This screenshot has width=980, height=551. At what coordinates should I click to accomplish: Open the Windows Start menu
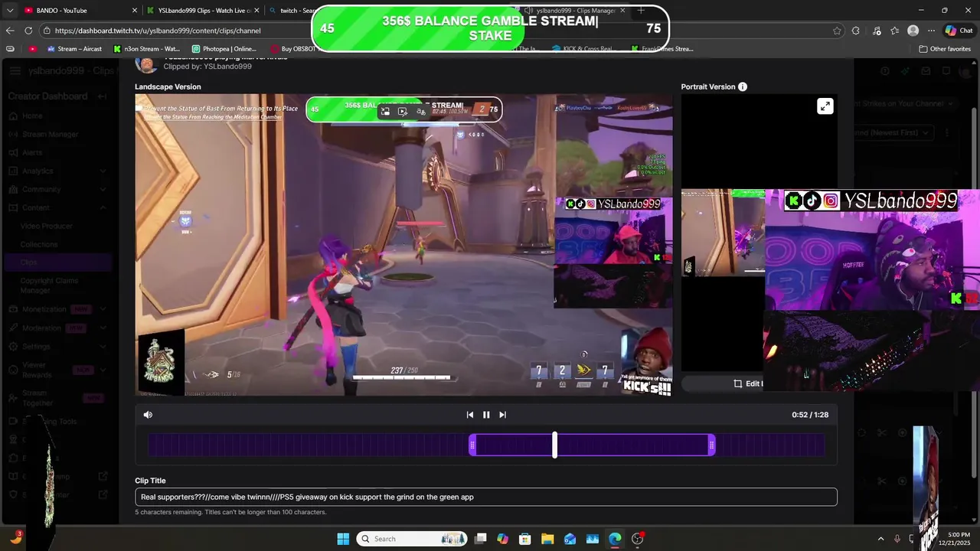pyautogui.click(x=343, y=539)
